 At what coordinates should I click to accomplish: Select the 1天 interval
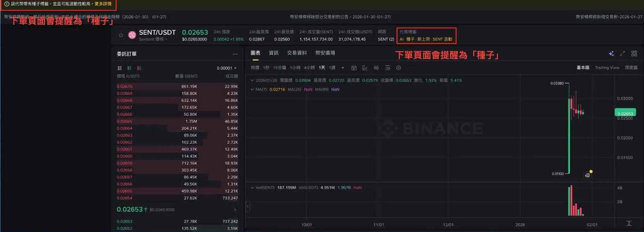322,68
